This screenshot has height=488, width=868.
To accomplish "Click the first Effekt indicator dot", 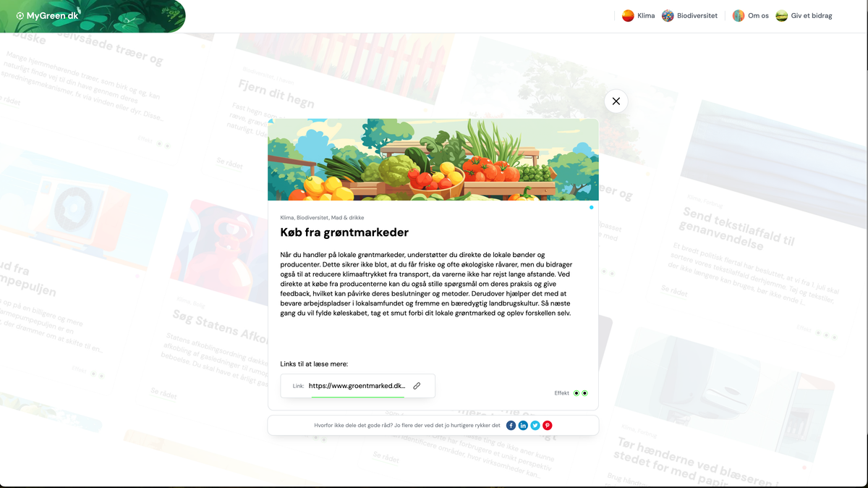I will pyautogui.click(x=576, y=393).
